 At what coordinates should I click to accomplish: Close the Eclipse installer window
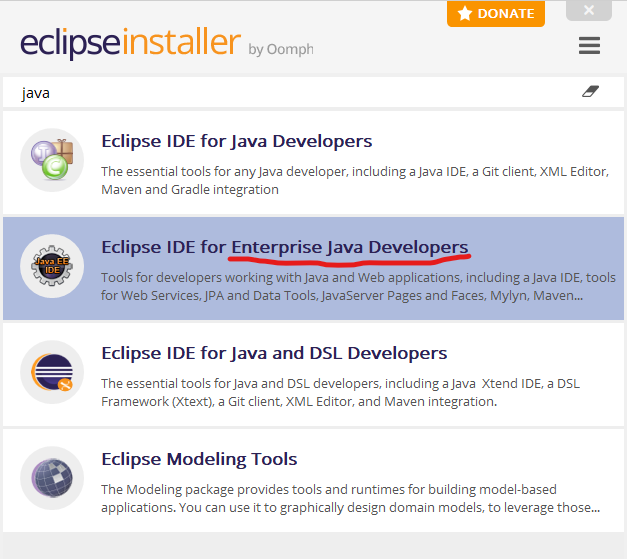click(589, 10)
